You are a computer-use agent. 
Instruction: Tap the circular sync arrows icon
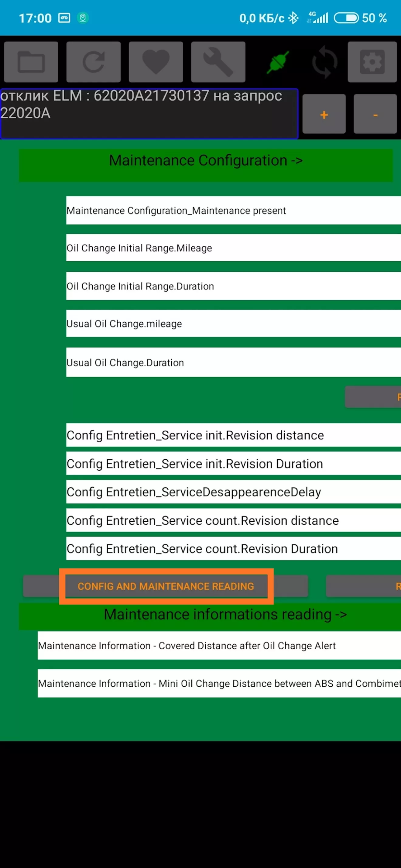pyautogui.click(x=324, y=62)
